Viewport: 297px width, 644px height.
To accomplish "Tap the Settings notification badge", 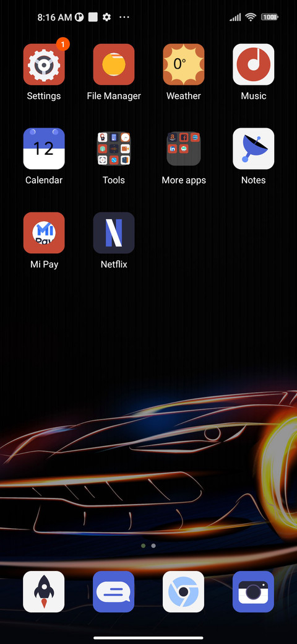I will click(x=62, y=44).
